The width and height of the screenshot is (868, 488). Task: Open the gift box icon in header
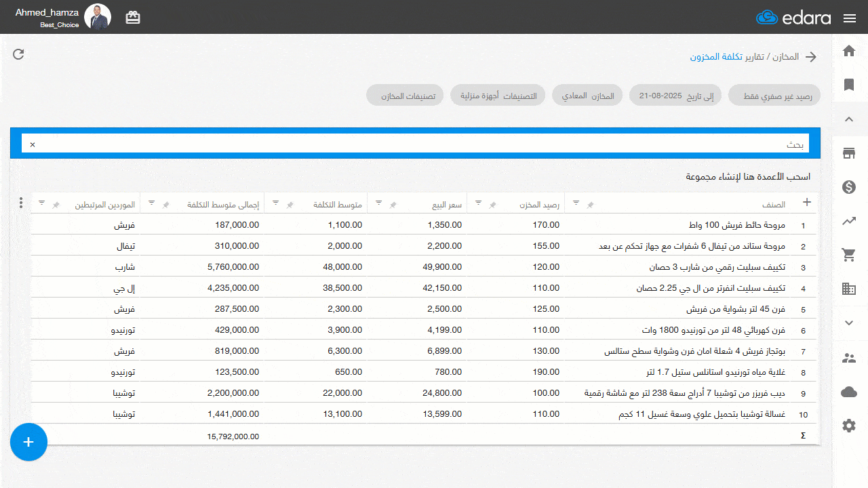[x=133, y=18]
